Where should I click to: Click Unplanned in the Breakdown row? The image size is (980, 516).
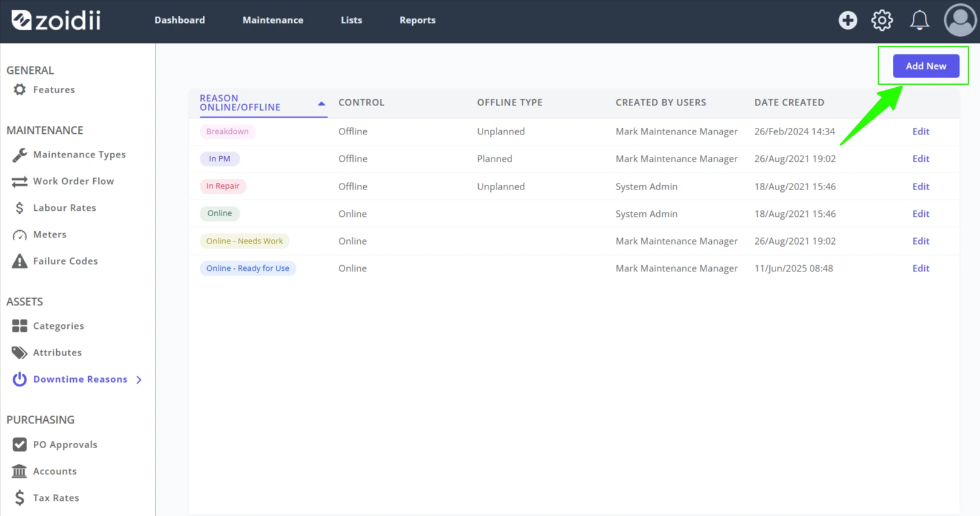click(x=501, y=131)
